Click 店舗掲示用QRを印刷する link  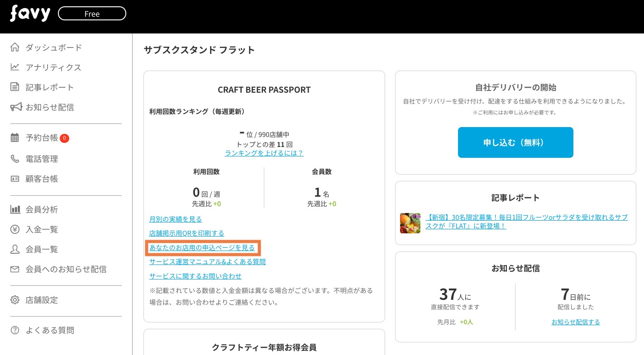[x=187, y=233]
